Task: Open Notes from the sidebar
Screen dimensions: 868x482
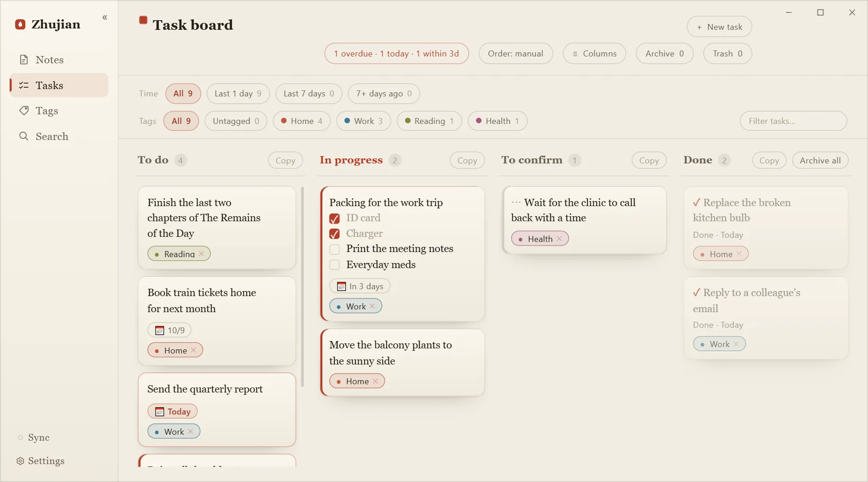Action: tap(59, 60)
